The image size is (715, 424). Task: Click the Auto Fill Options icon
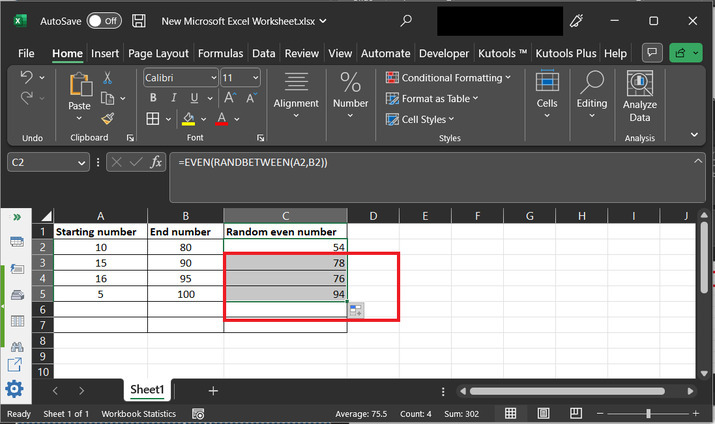(x=356, y=311)
